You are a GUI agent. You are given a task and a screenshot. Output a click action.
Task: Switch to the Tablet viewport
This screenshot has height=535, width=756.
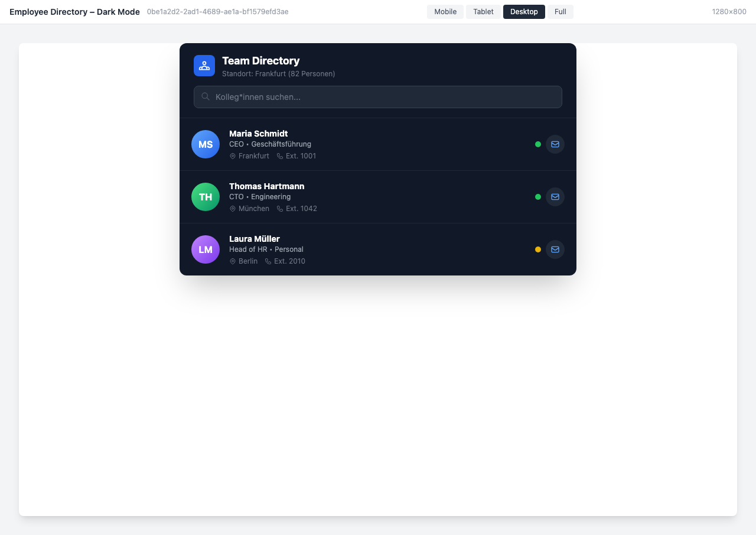pyautogui.click(x=483, y=11)
